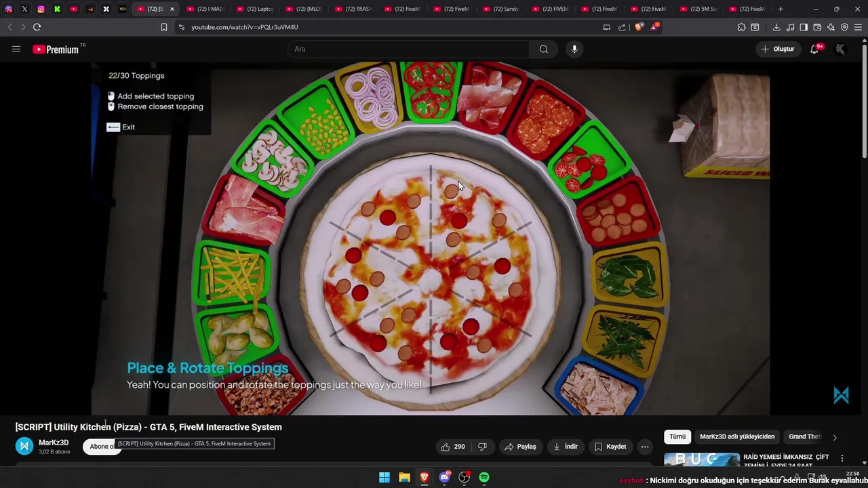Open Brave Shields lion icon

(639, 27)
